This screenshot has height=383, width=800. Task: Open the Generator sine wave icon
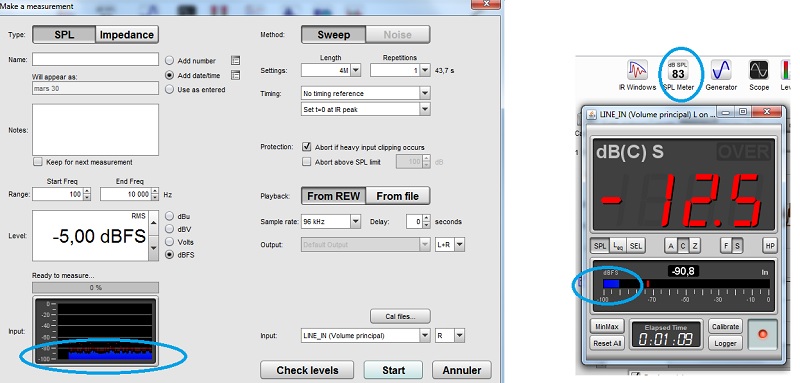coord(721,70)
